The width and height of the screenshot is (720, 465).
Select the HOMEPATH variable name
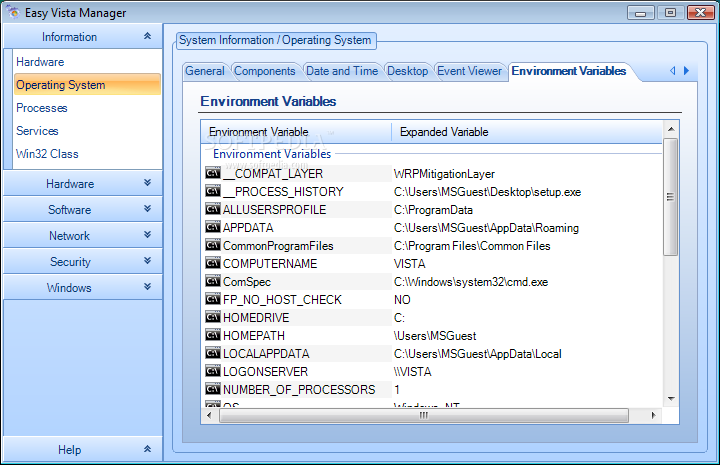[254, 336]
